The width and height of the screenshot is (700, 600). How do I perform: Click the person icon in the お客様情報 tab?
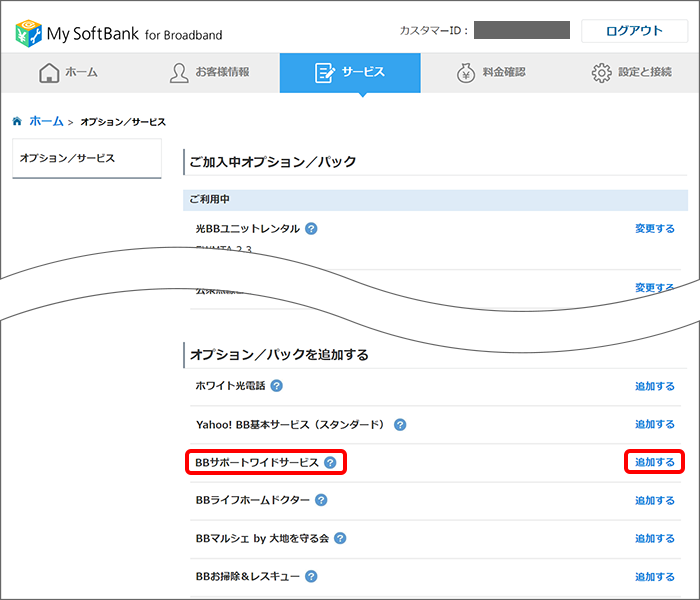click(x=179, y=73)
